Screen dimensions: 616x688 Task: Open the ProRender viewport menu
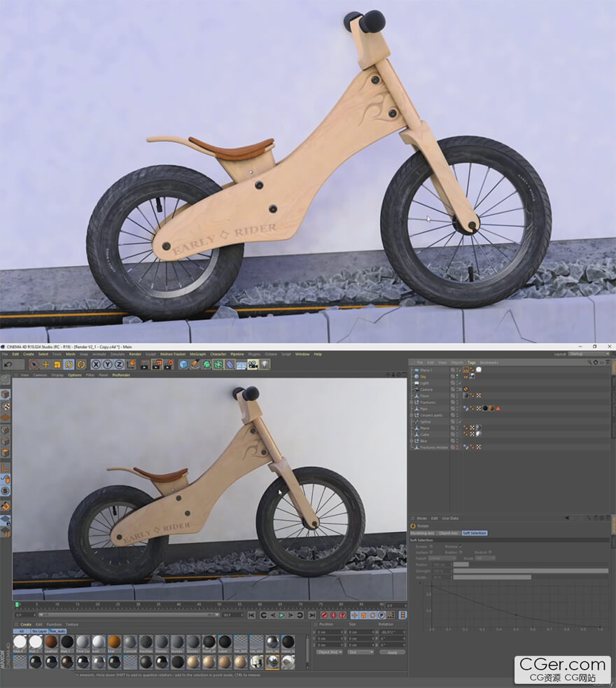[121, 375]
